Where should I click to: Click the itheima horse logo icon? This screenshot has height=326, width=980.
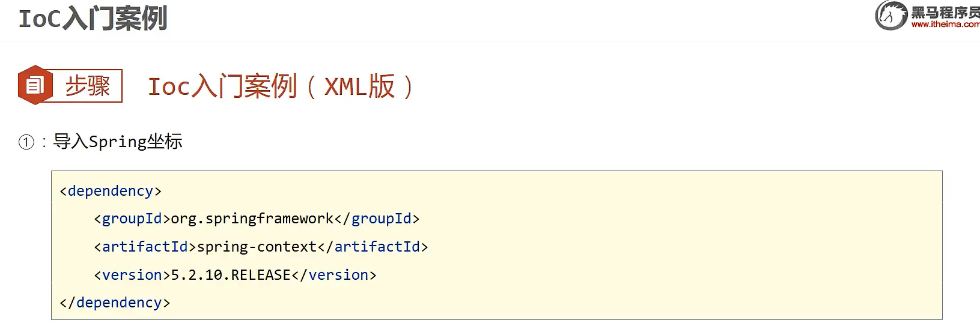coord(891,16)
